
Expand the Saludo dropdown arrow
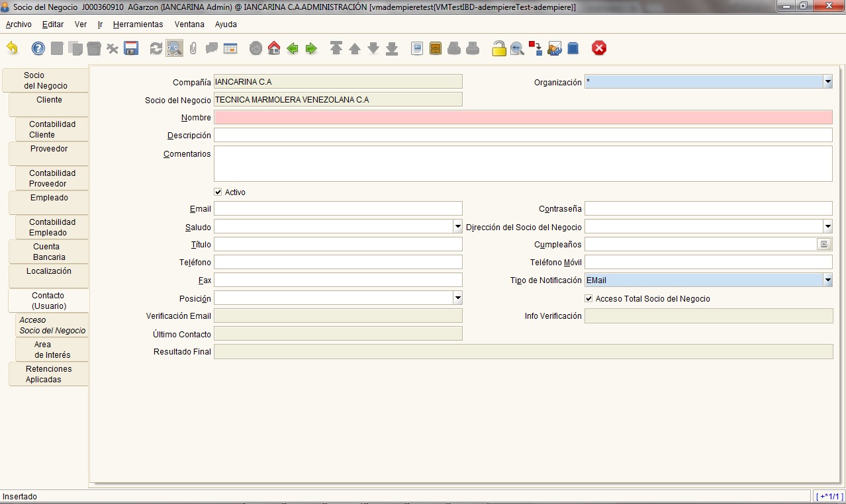pyautogui.click(x=457, y=227)
